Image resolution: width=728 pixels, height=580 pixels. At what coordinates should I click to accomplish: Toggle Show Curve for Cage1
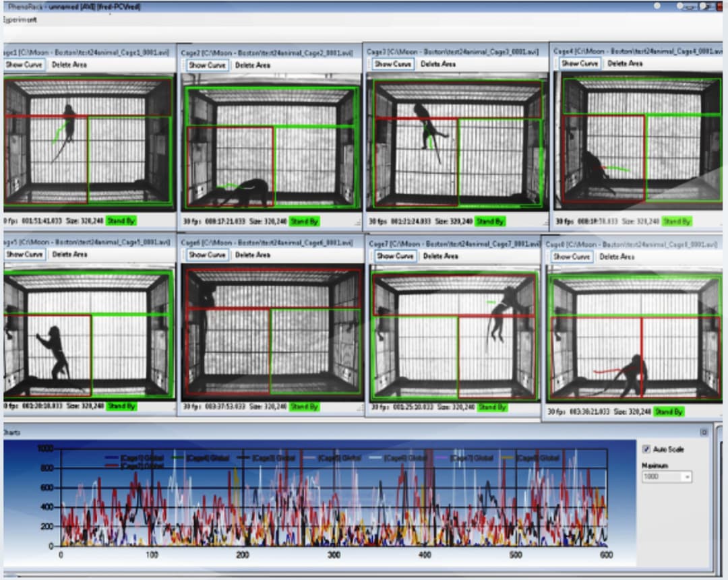pyautogui.click(x=24, y=65)
